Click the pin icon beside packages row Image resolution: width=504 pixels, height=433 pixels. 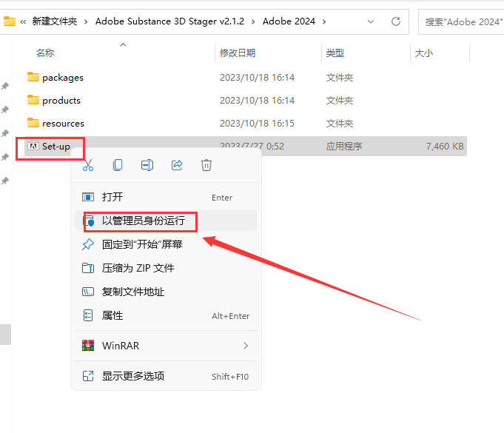coord(5,86)
